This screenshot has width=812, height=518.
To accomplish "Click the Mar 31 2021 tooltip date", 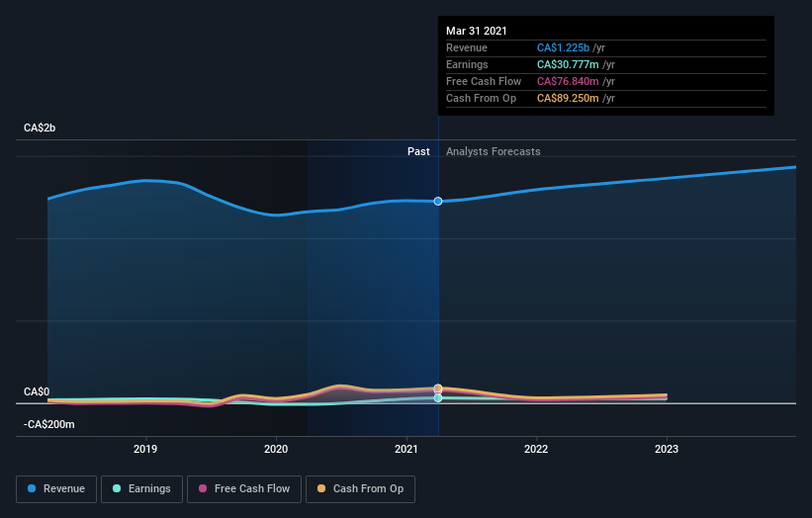I will pos(477,31).
